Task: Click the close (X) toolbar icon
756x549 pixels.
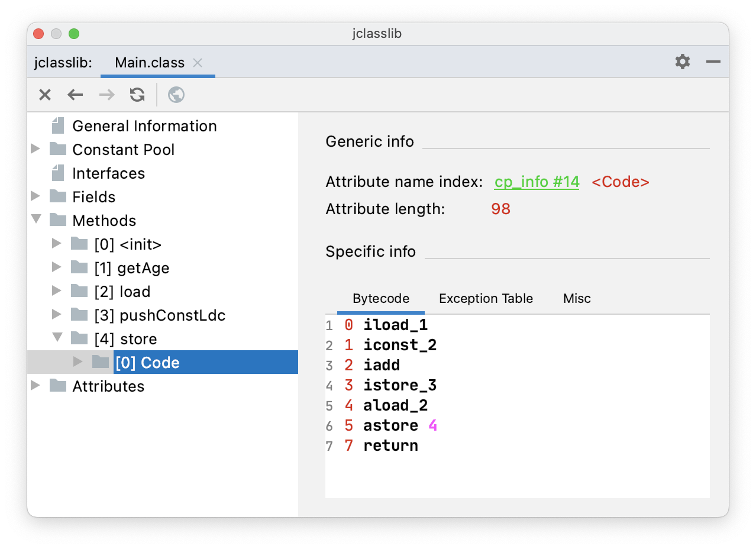Action: tap(45, 95)
